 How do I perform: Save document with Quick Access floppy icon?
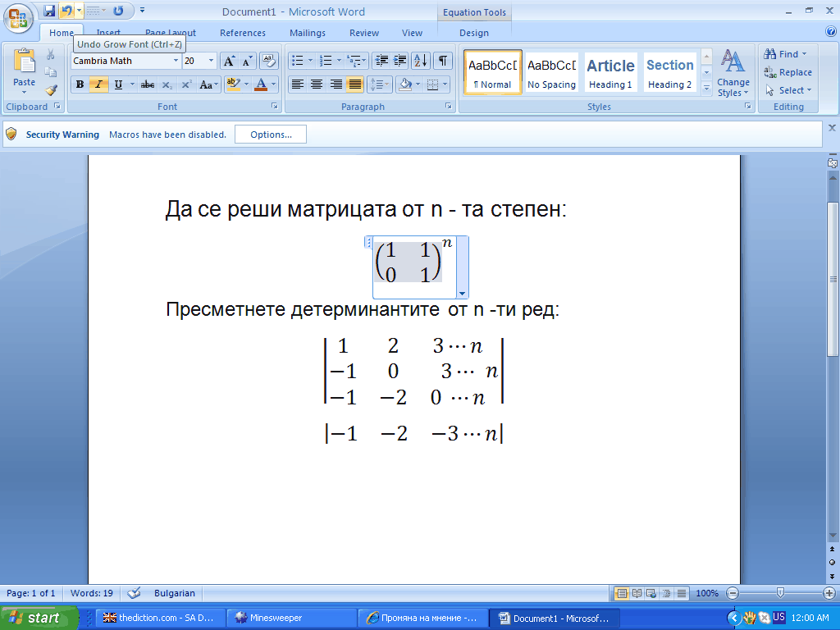tap(49, 11)
